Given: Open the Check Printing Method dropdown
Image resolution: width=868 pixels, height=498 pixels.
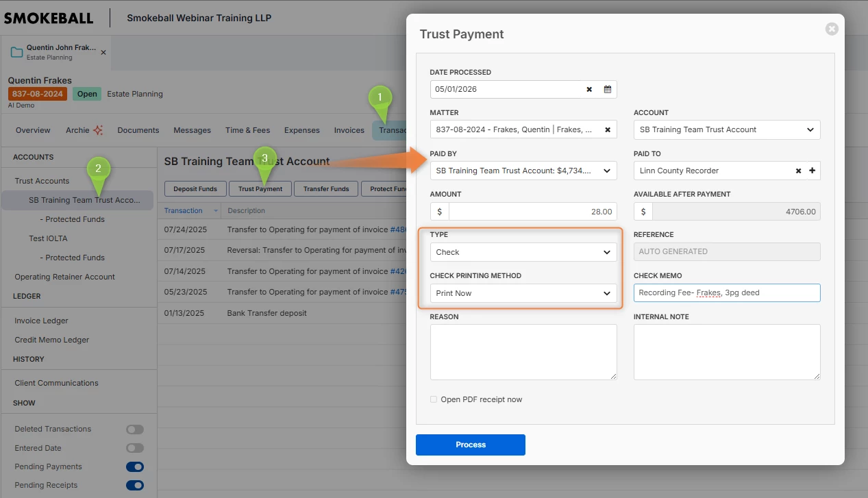Looking at the screenshot, I should 523,293.
